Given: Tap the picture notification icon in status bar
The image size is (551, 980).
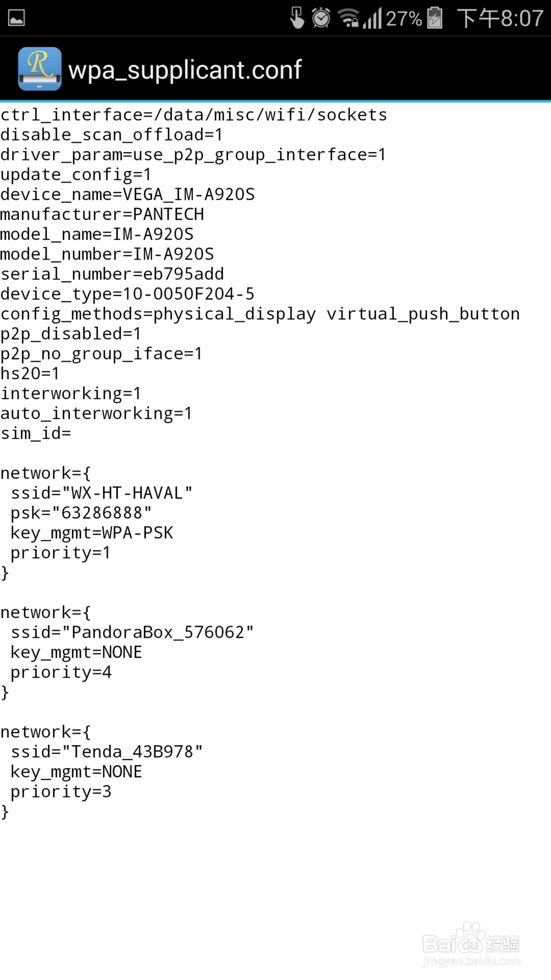Looking at the screenshot, I should point(17,18).
